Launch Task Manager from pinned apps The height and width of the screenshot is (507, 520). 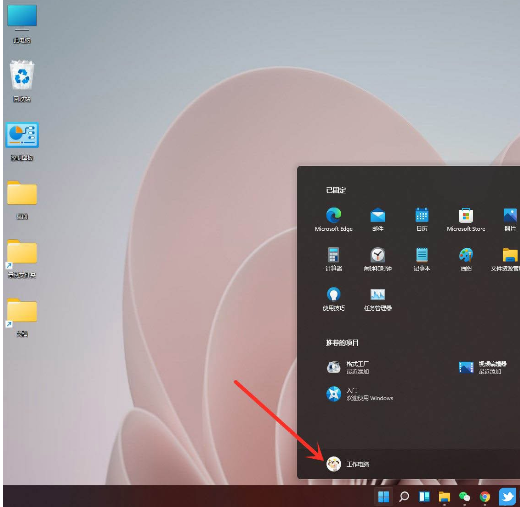(378, 299)
